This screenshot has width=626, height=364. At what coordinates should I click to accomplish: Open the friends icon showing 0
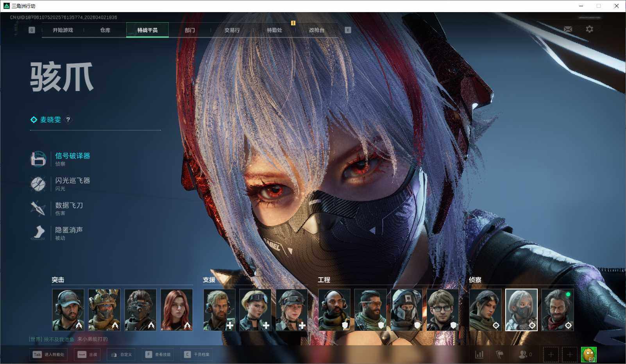pos(525,354)
